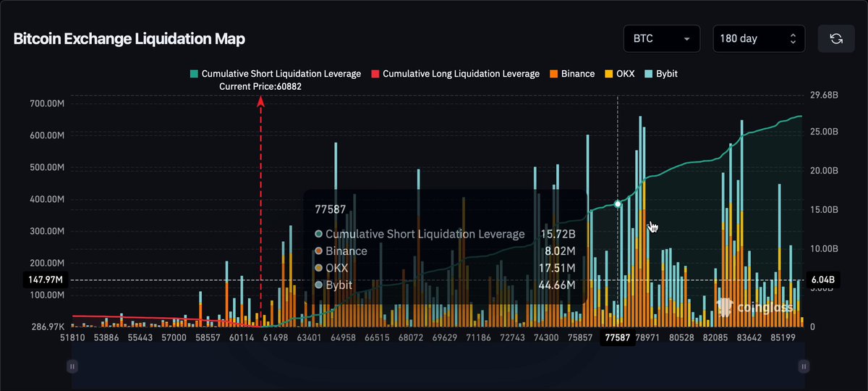868x391 pixels.
Task: Click the 17.51M OKX tooltip value
Action: (558, 269)
